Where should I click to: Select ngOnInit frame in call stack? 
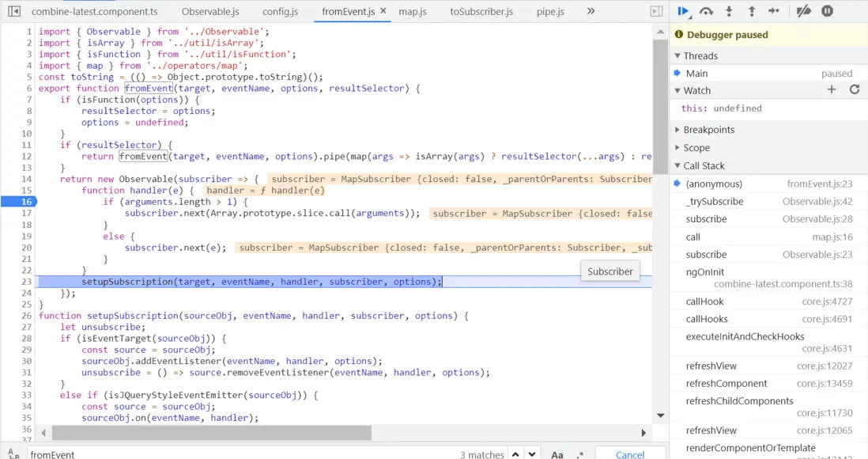click(x=705, y=272)
